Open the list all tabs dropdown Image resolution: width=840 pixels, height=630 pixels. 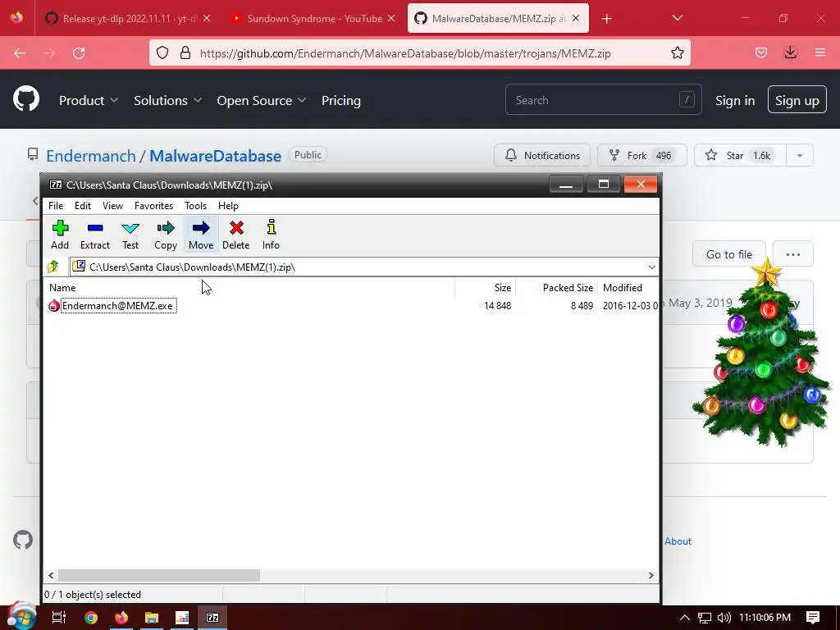click(x=677, y=19)
